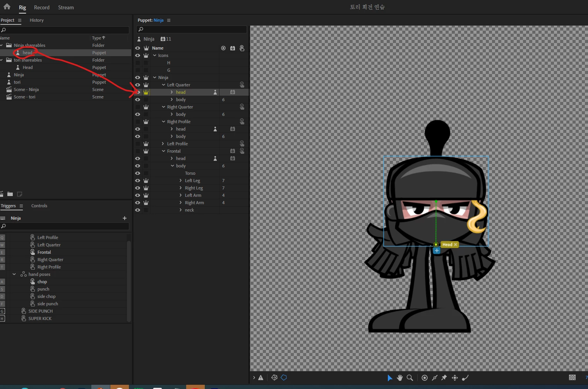Select the Frontal trigger
The height and width of the screenshot is (389, 588).
tap(44, 252)
